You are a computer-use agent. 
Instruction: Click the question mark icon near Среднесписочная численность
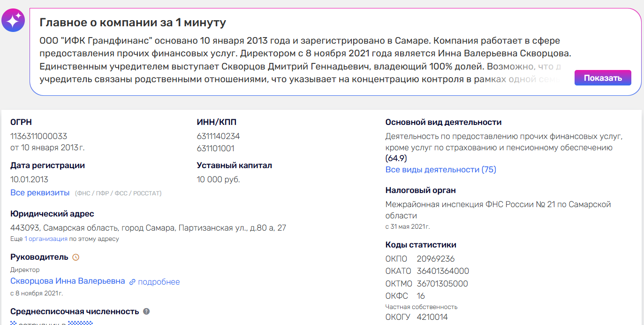point(146,311)
